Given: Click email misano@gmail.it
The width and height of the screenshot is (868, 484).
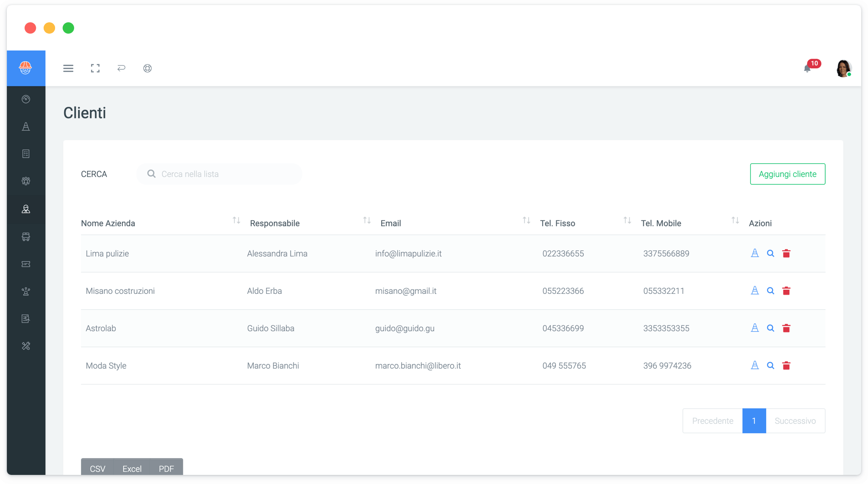Looking at the screenshot, I should tap(405, 291).
